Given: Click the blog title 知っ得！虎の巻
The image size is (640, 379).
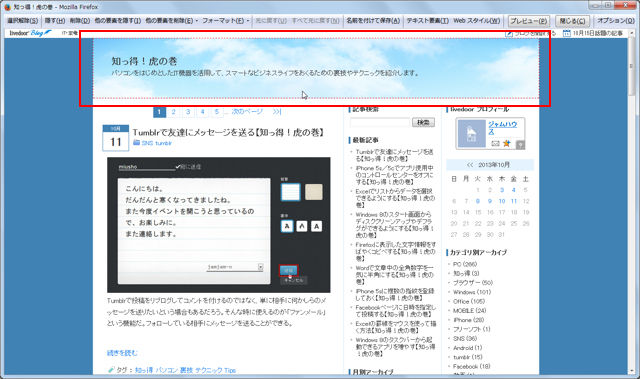Looking at the screenshot, I should point(144,61).
